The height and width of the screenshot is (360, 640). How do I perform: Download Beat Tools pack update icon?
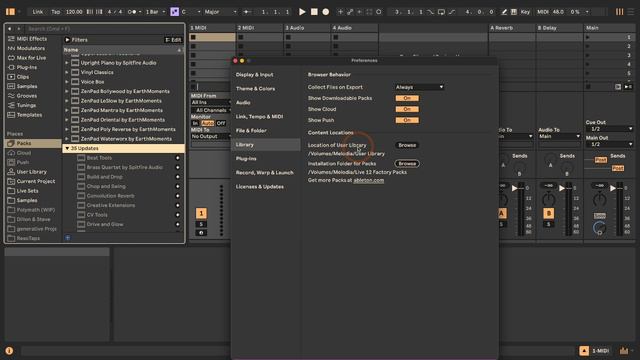[x=178, y=158]
